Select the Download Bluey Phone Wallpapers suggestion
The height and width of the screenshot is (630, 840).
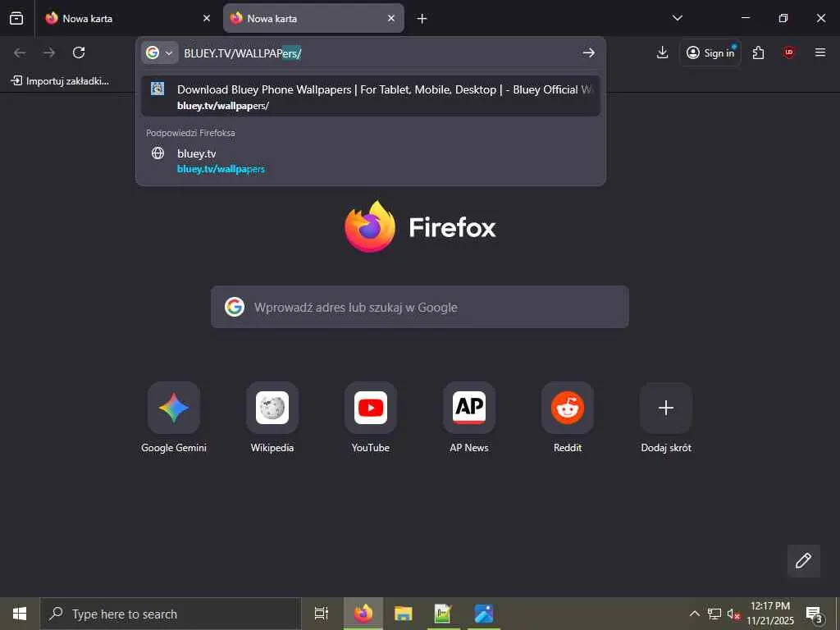[370, 97]
